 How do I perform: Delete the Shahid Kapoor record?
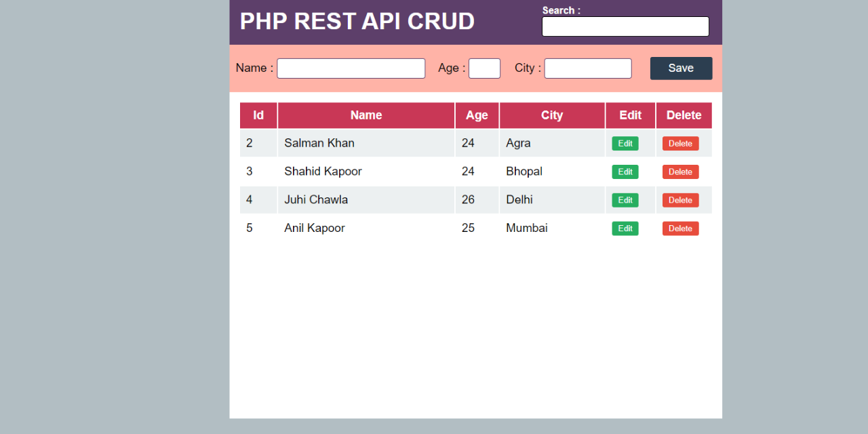pyautogui.click(x=680, y=172)
